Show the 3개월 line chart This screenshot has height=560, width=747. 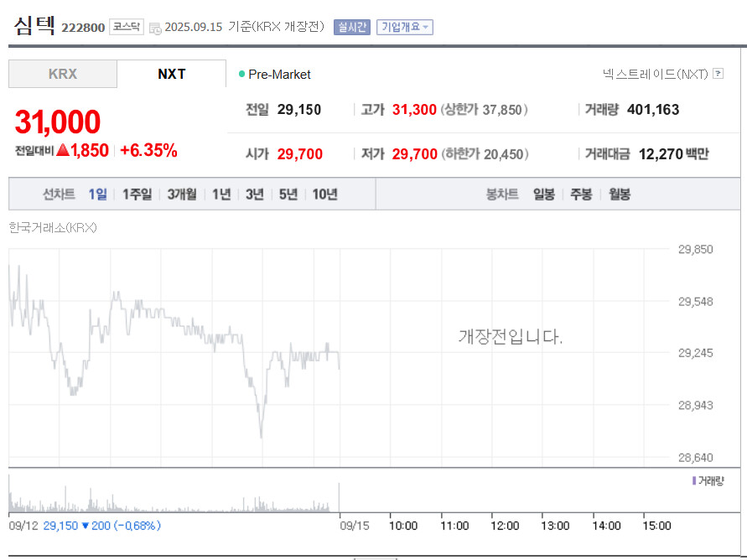tap(182, 194)
